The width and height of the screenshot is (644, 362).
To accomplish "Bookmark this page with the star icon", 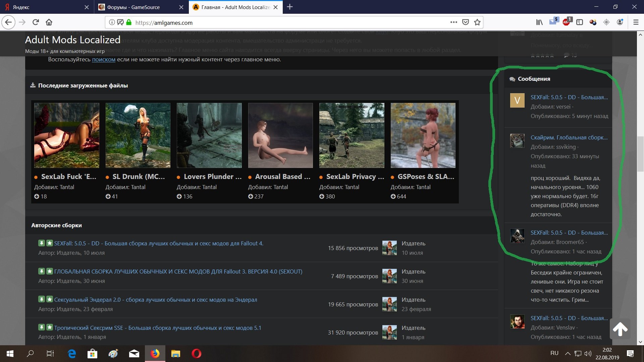I will click(x=477, y=22).
